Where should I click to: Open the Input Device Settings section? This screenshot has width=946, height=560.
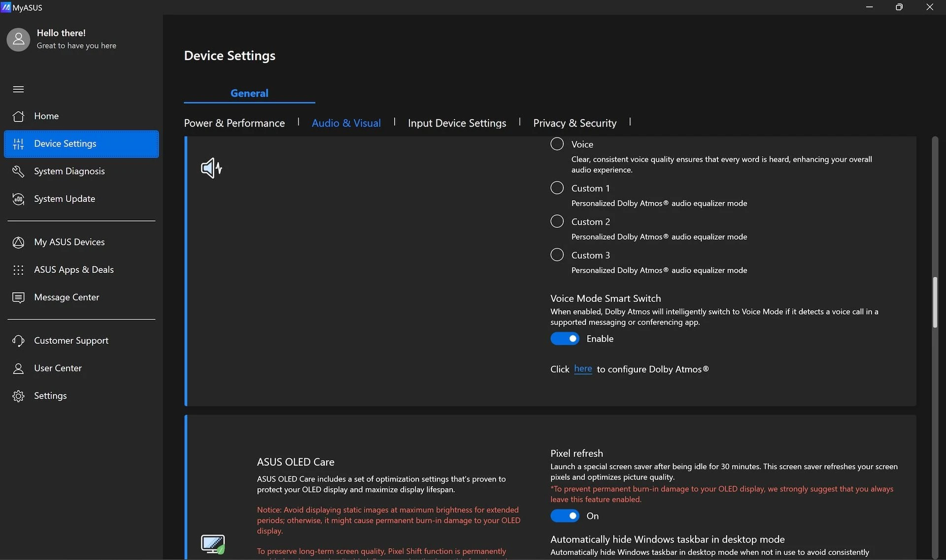[457, 123]
